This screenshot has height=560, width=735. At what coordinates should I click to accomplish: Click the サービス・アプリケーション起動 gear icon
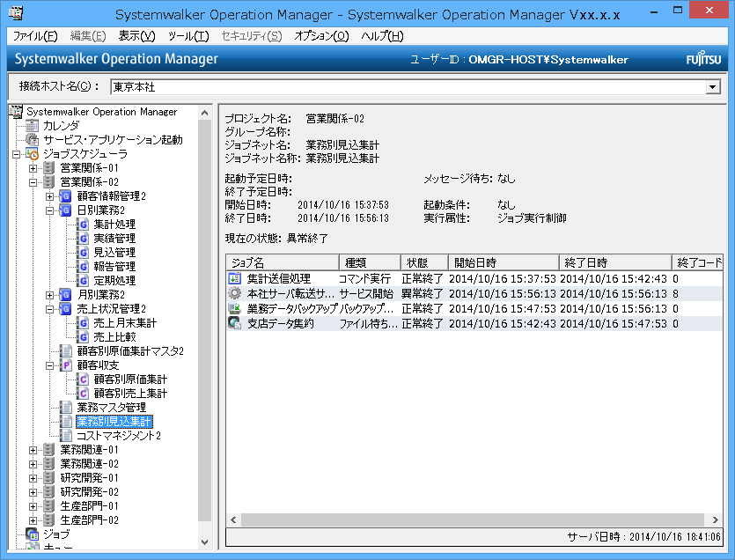(32, 140)
